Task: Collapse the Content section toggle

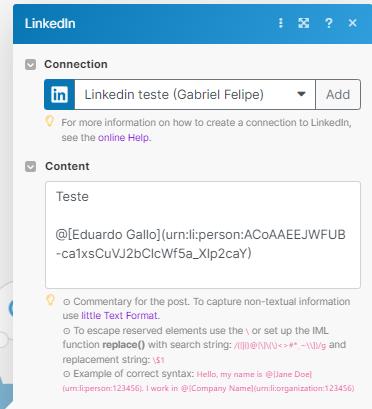Action: (31, 166)
